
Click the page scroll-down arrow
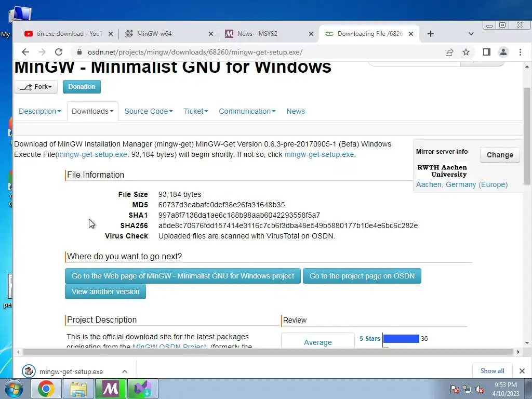pyautogui.click(x=527, y=343)
